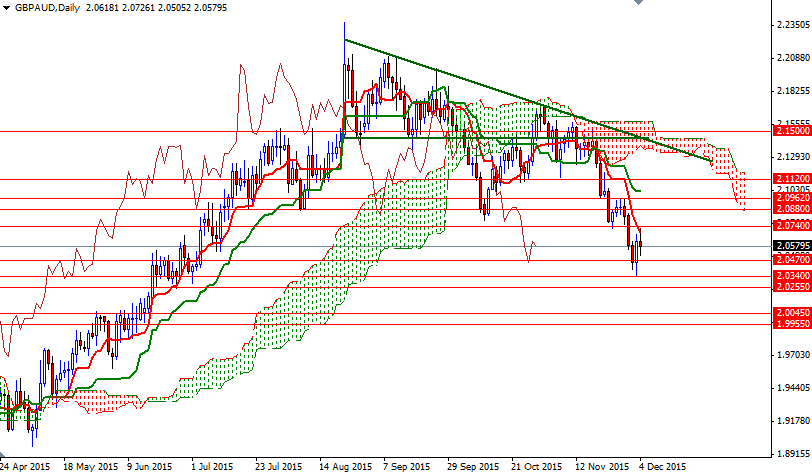
Task: Click the 14 Aug 2015 date label
Action: point(345,467)
